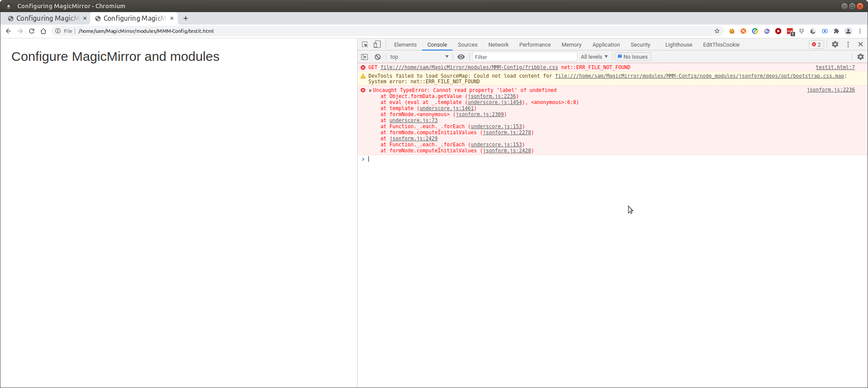Open the purple Ws extension icon
The height and width of the screenshot is (388, 868).
click(x=767, y=31)
